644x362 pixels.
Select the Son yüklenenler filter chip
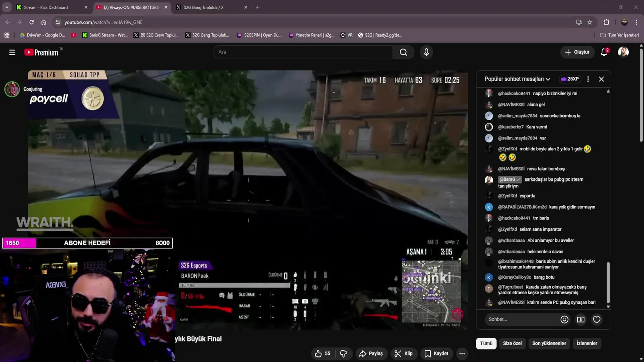[x=549, y=343]
